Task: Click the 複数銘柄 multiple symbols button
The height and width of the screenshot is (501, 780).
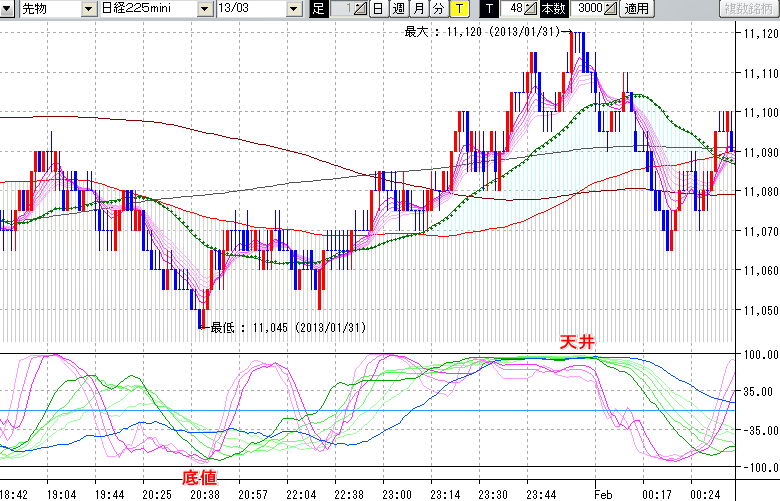Action: [x=749, y=9]
